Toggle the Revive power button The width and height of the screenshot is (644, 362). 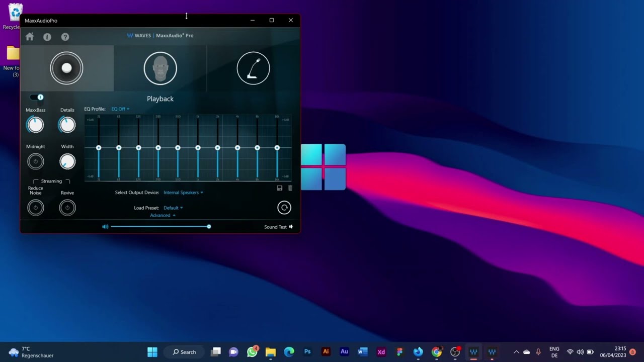coord(67,208)
